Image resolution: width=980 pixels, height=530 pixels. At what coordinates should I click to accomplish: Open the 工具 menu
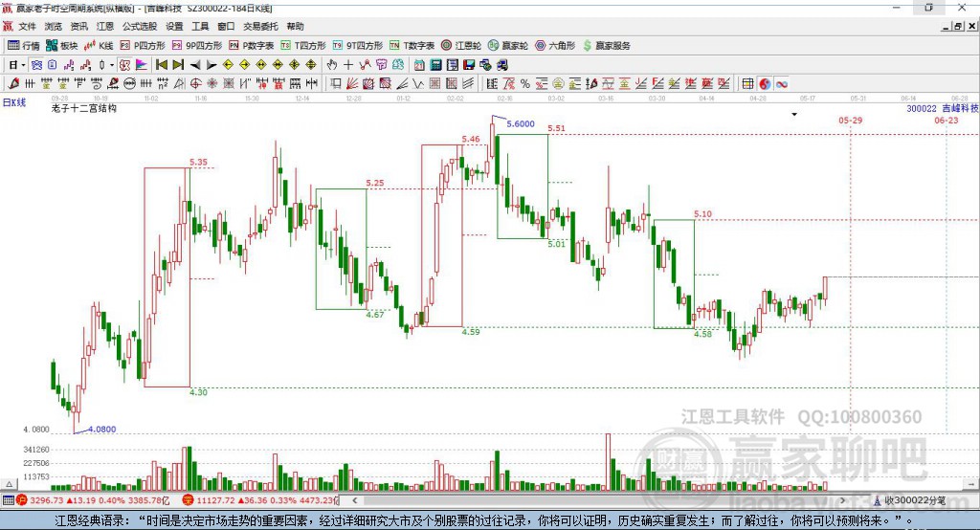(x=200, y=26)
